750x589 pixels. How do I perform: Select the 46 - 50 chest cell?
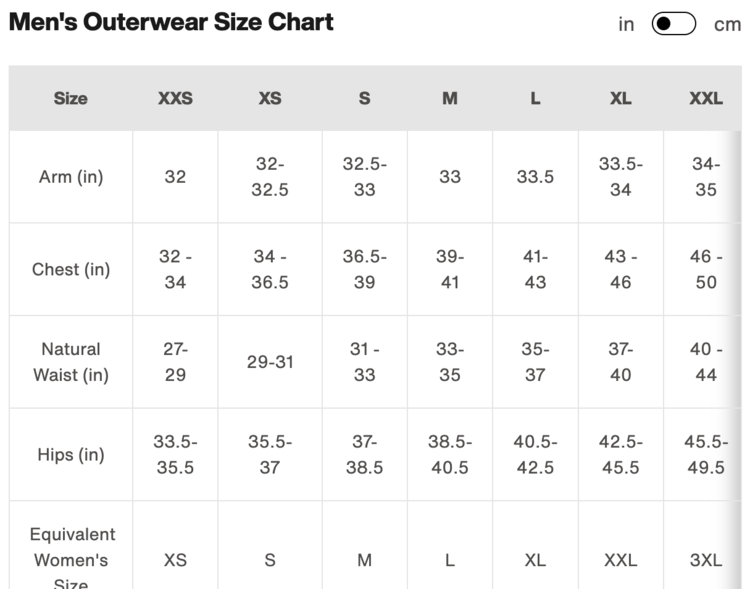(x=706, y=270)
